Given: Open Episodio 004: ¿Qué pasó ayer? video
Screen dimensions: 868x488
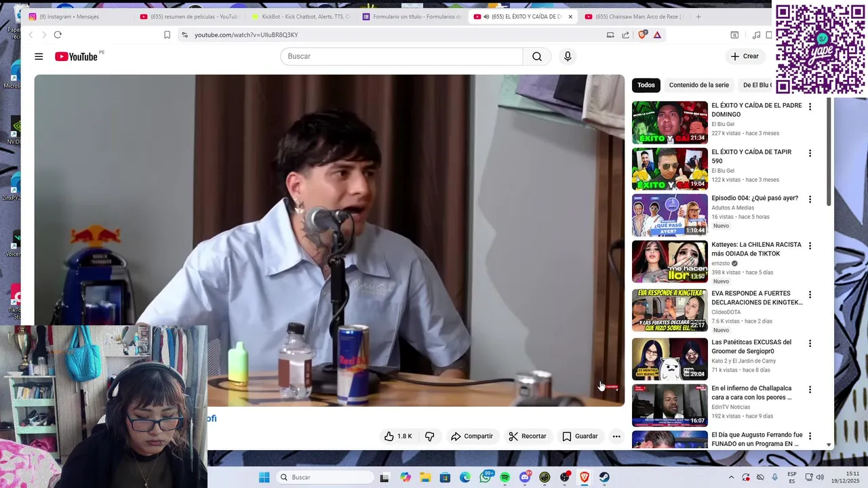Looking at the screenshot, I should 755,199.
